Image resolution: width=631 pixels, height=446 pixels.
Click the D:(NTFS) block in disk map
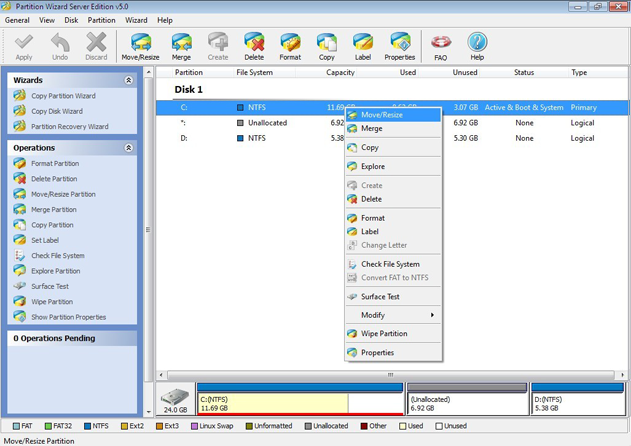point(577,402)
